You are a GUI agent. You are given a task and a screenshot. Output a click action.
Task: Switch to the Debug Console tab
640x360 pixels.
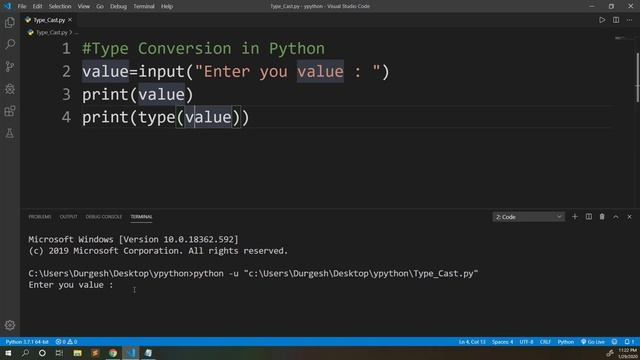[x=104, y=217]
